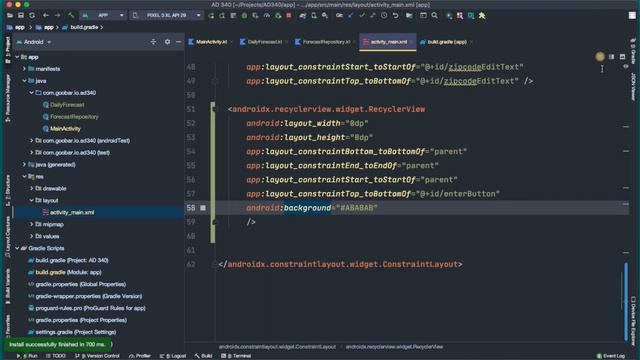
Task: Click the Profile app gauge icon
Action: [x=267, y=16]
